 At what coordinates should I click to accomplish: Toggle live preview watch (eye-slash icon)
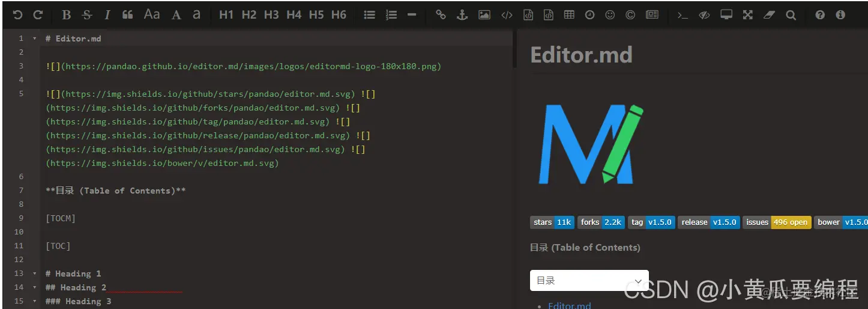coord(704,15)
